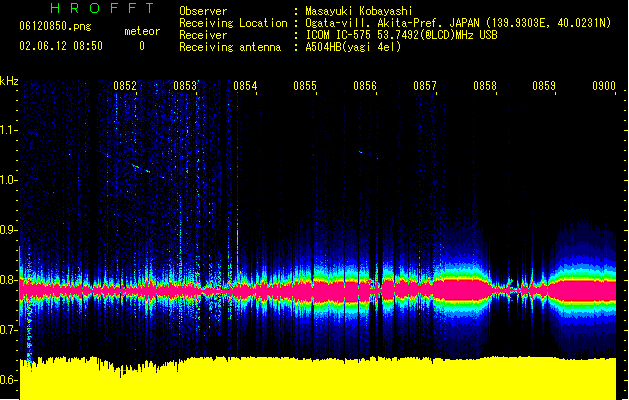Click the HROFFT title text
Screen dimensions: 629x400
[102, 8]
